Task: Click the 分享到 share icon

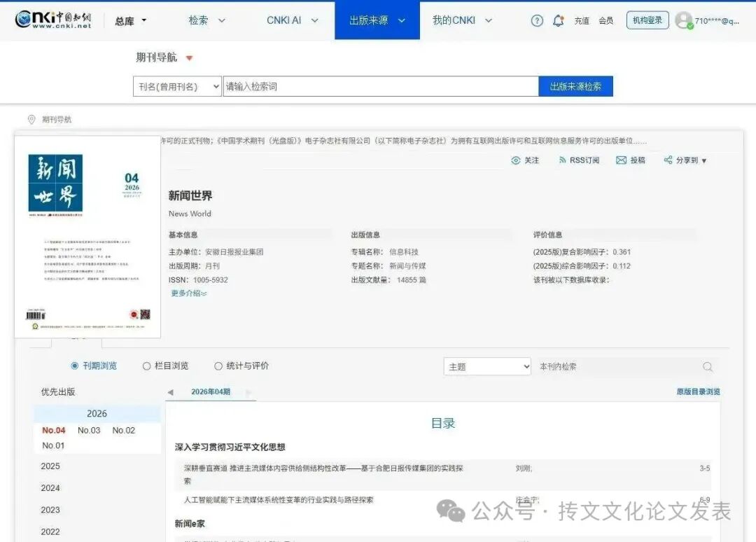Action: pyautogui.click(x=668, y=160)
